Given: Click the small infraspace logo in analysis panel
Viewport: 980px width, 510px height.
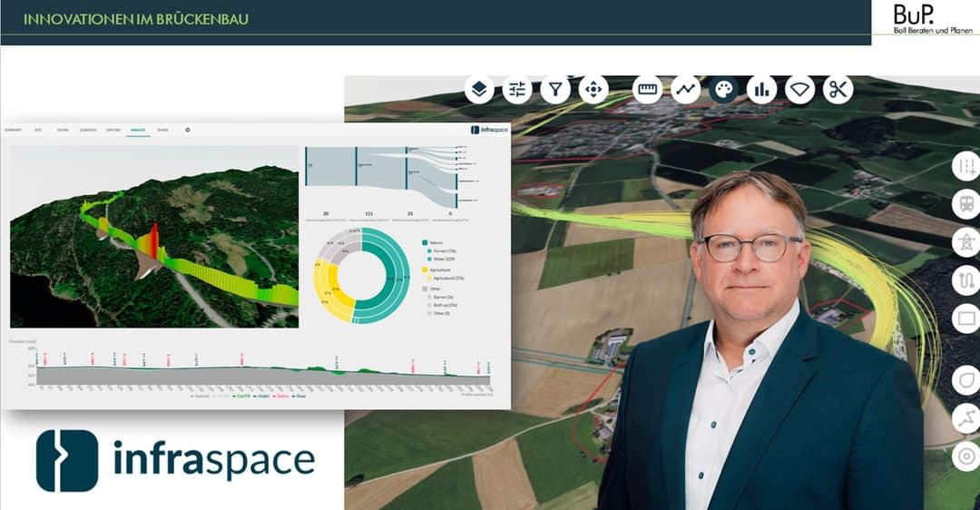Looking at the screenshot, I should pyautogui.click(x=489, y=130).
